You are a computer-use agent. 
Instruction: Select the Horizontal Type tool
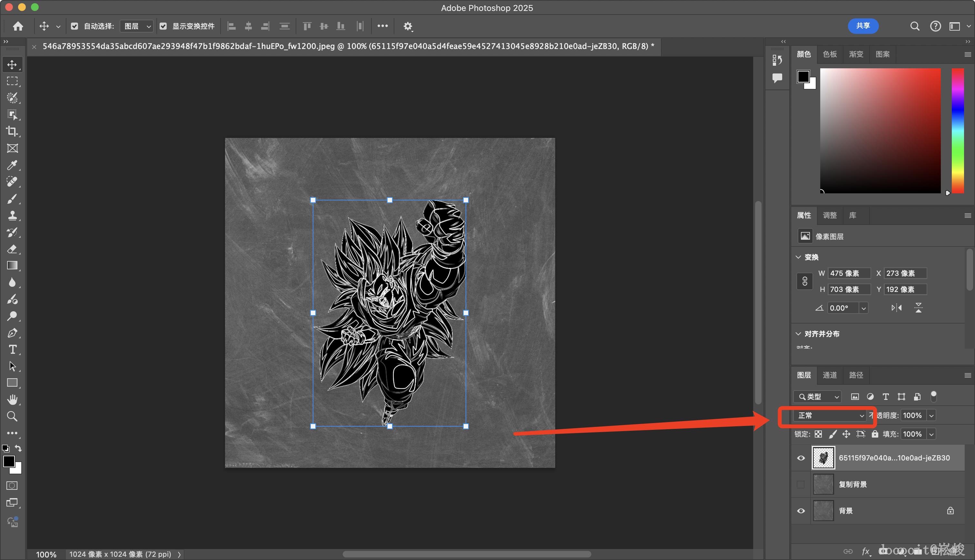12,350
